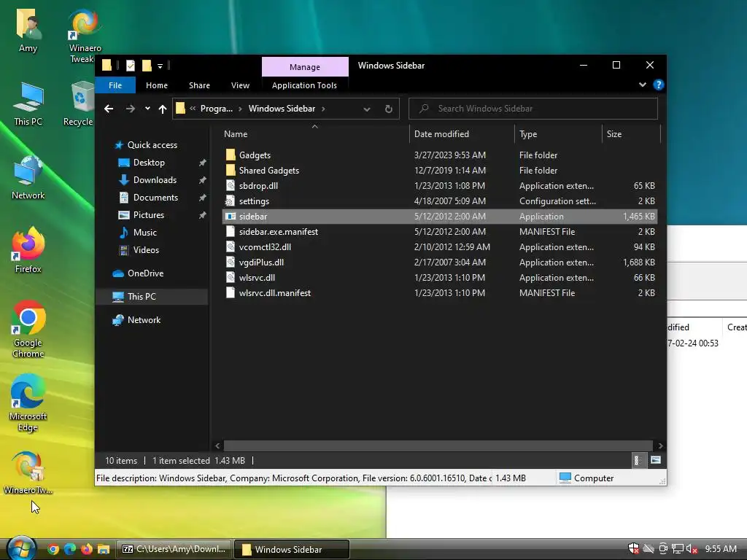Click the horizontal scrollbar track
The image size is (747, 560).
[438, 446]
